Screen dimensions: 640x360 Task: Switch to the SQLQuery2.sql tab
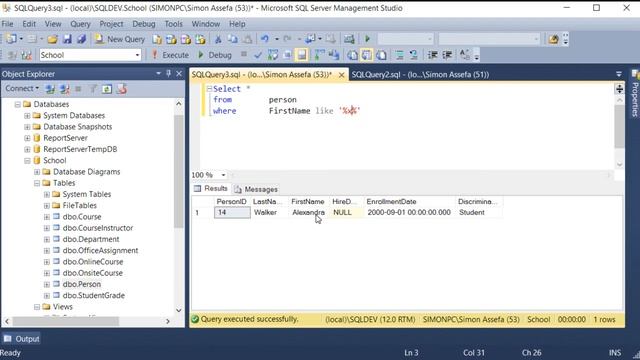pyautogui.click(x=420, y=75)
